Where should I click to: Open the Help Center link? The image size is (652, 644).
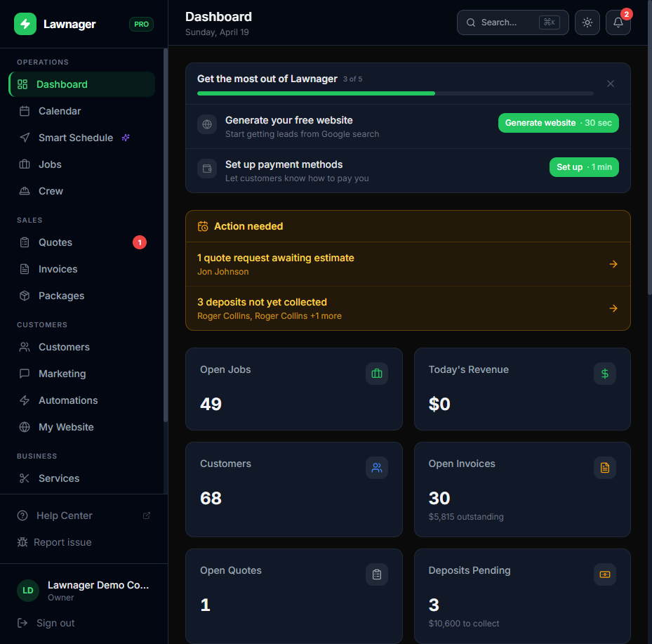(x=83, y=515)
